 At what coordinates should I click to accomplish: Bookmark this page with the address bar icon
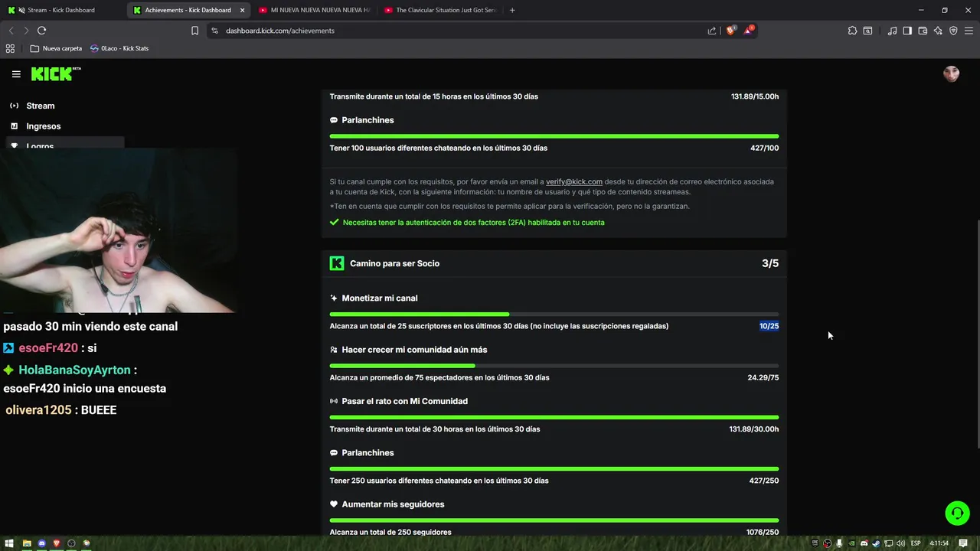[x=194, y=31]
